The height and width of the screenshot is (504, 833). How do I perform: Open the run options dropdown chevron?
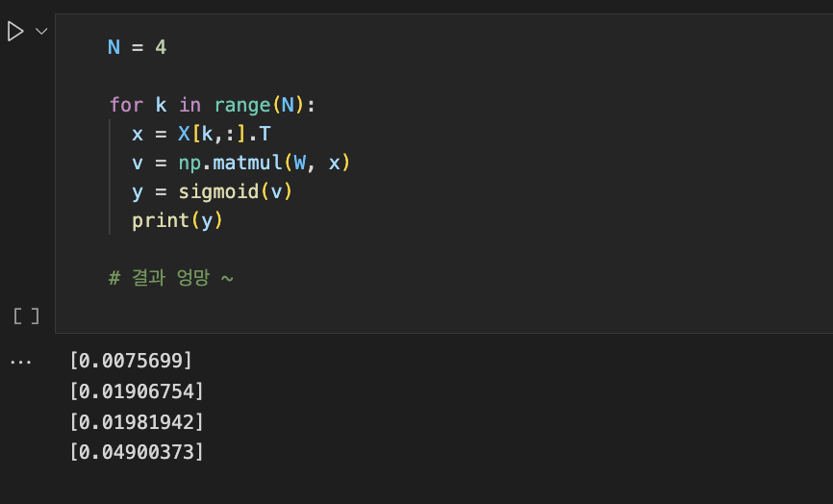(x=41, y=32)
